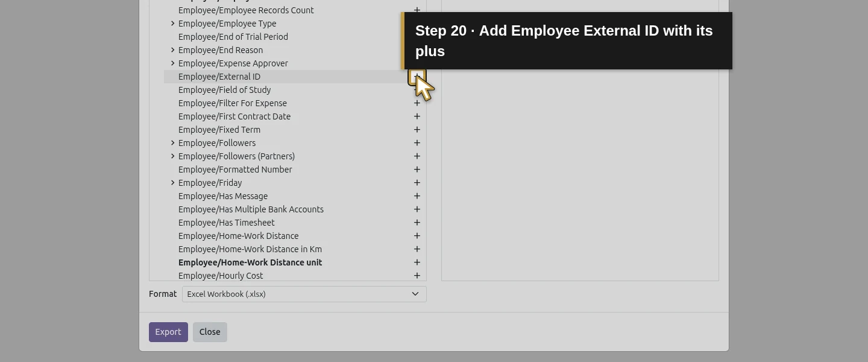Select 'Employee/Home-Work Distance in Km' label
Image resolution: width=868 pixels, height=362 pixels.
coord(250,249)
